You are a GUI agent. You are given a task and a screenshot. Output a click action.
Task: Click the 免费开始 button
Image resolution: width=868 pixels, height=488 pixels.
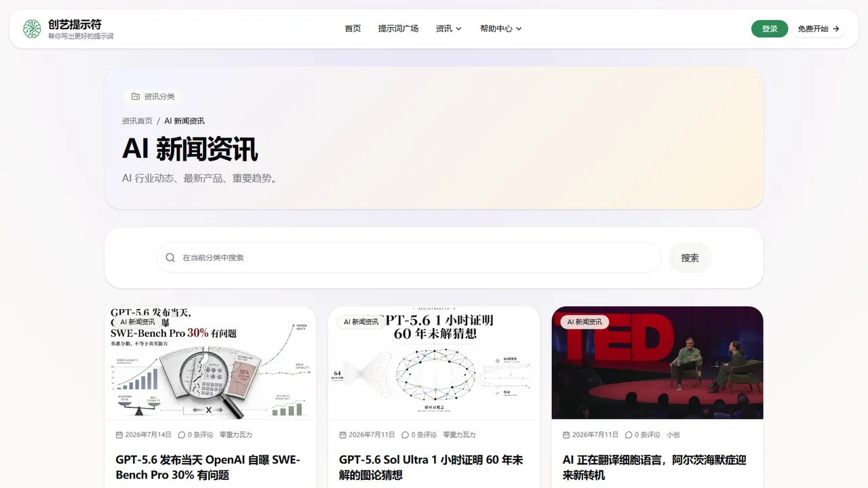818,28
